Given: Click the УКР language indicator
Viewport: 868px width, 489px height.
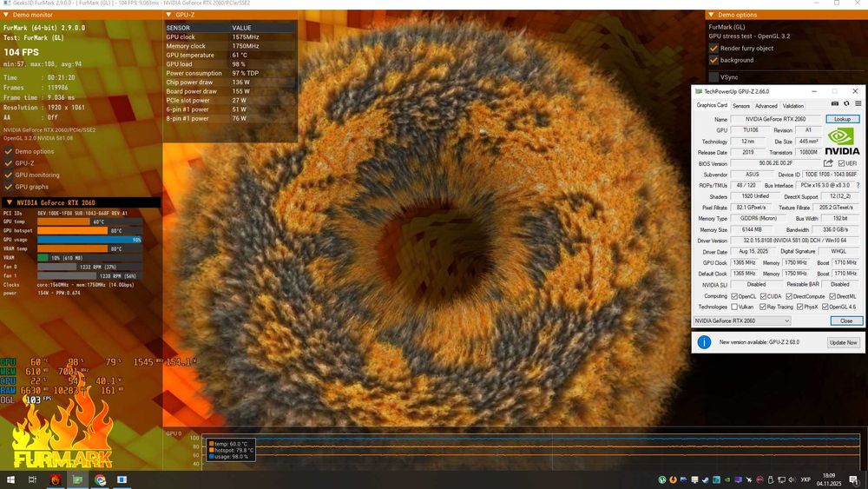Looking at the screenshot, I should 806,479.
